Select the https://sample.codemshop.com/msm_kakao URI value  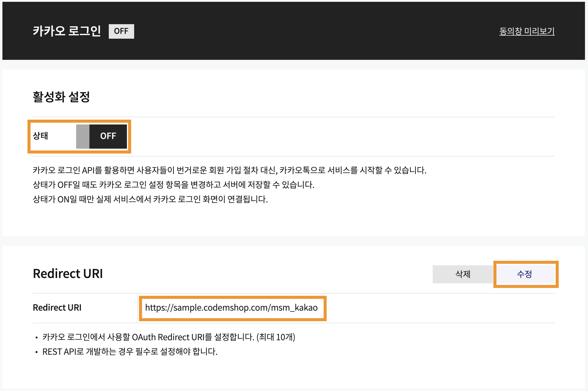[x=231, y=308]
